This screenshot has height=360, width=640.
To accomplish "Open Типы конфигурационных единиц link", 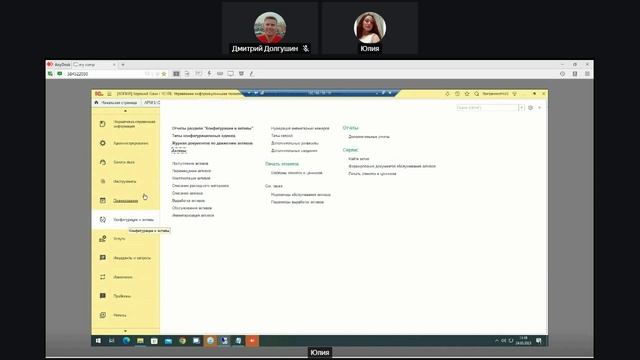I will (x=204, y=136).
